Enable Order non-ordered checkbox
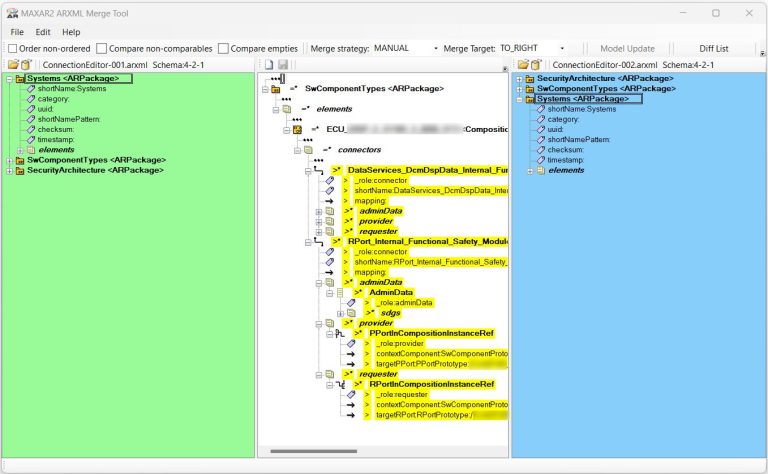768x474 pixels. (x=13, y=48)
